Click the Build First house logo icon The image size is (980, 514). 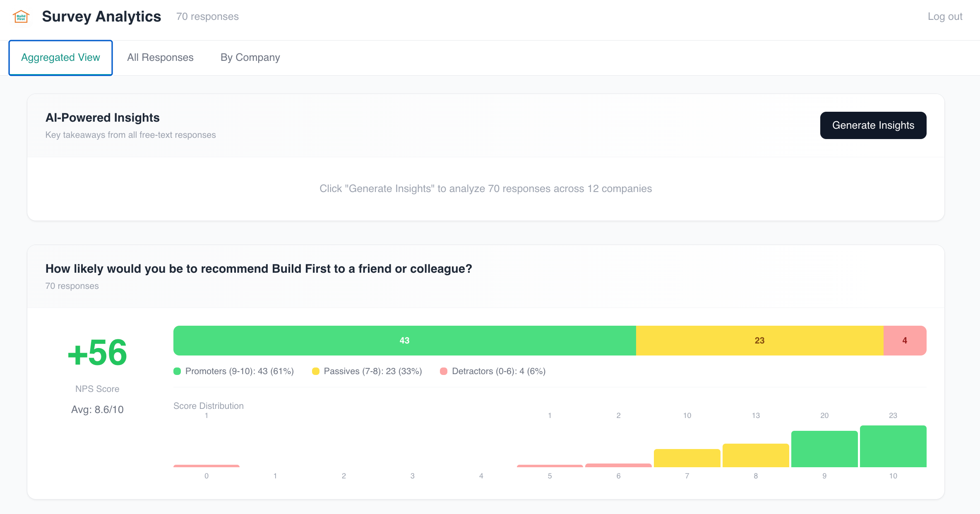click(21, 17)
